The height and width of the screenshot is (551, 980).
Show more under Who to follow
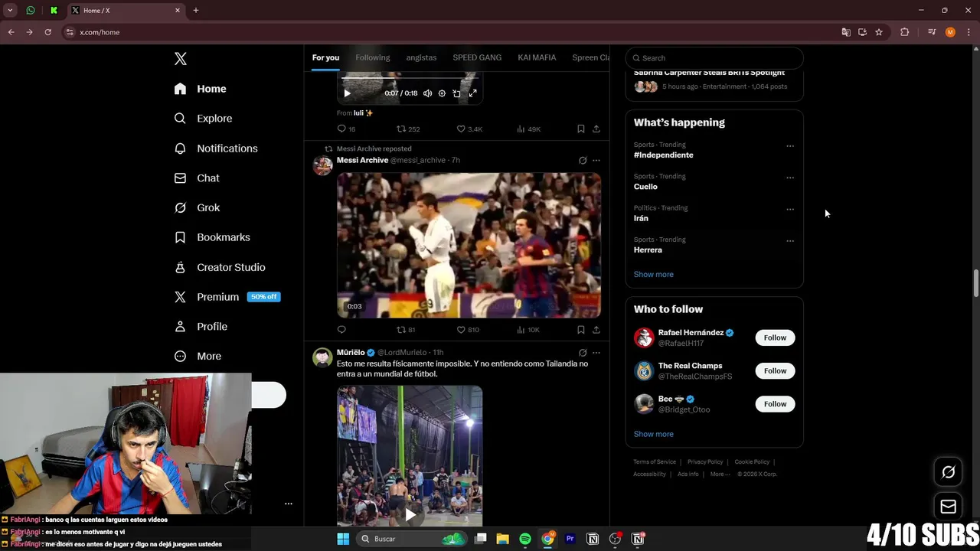pyautogui.click(x=654, y=434)
